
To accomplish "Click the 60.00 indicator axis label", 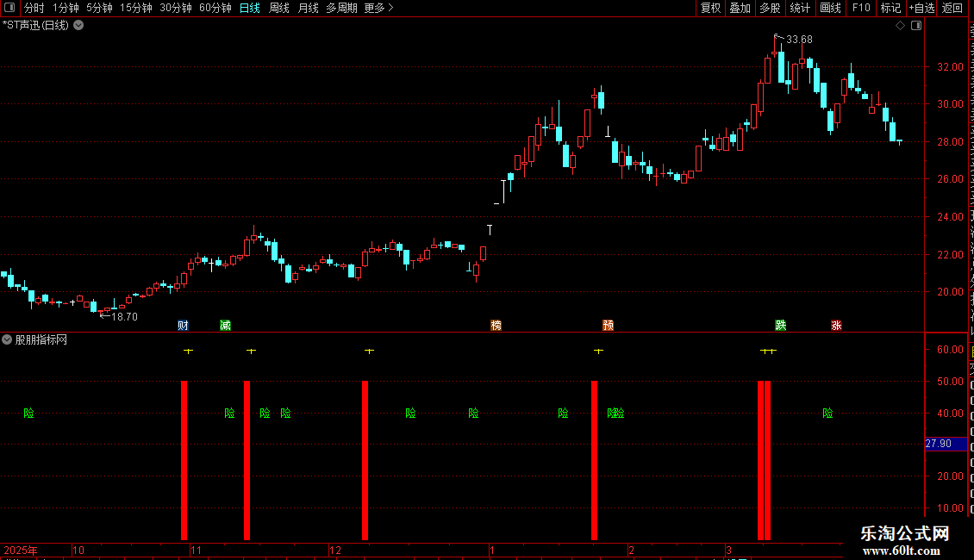I will click(951, 350).
